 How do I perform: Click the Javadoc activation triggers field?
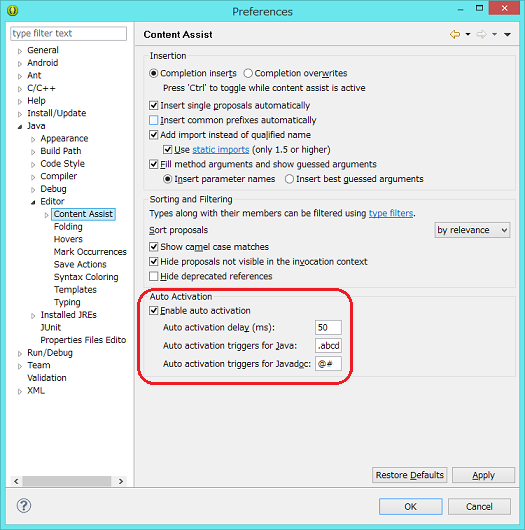pos(328,364)
